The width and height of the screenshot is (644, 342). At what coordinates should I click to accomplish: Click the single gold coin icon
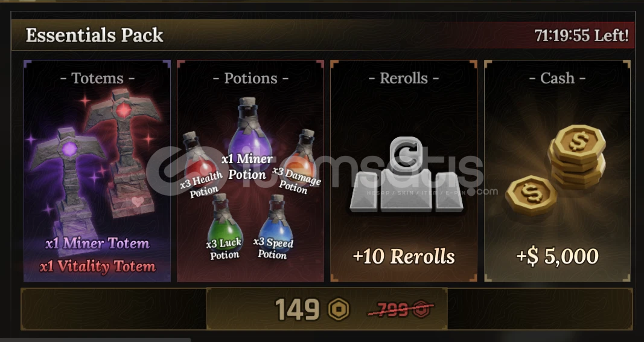click(531, 195)
